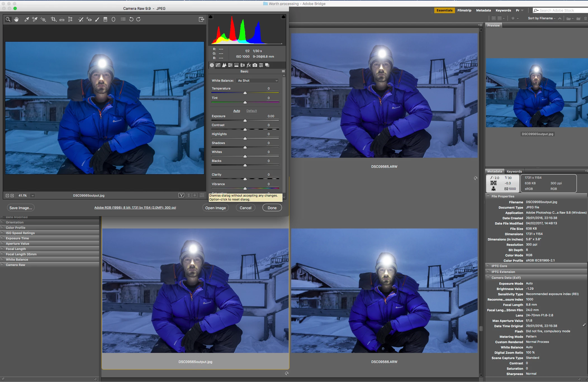This screenshot has height=382, width=588.
Task: Toggle highlight clipping warning on histogram
Action: coord(283,17)
